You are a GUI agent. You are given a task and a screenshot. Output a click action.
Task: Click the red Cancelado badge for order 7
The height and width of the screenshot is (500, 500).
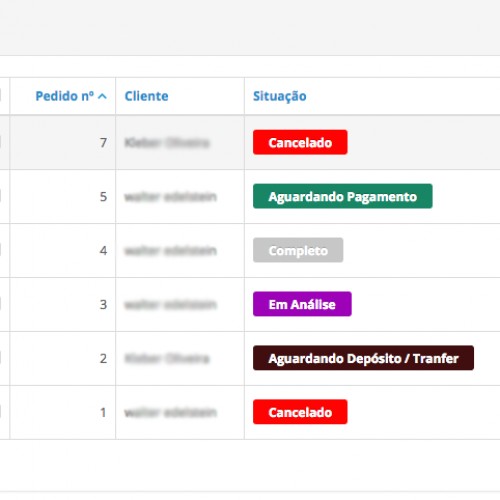(300, 142)
